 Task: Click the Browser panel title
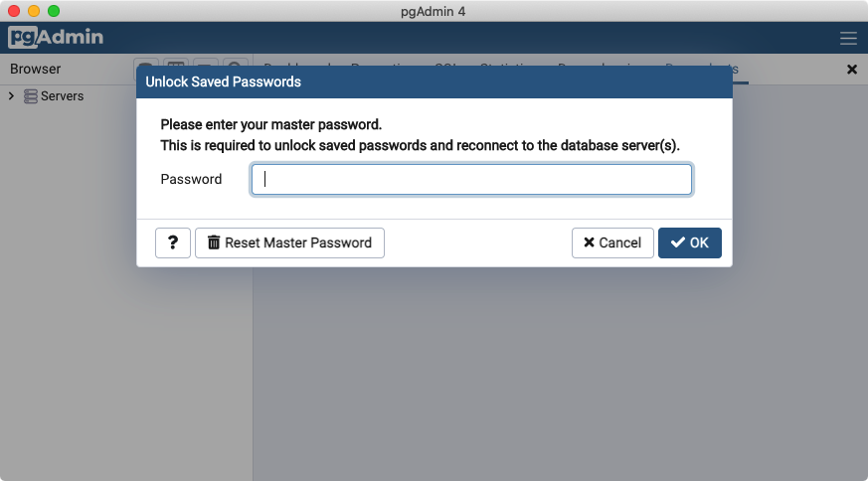pyautogui.click(x=36, y=70)
